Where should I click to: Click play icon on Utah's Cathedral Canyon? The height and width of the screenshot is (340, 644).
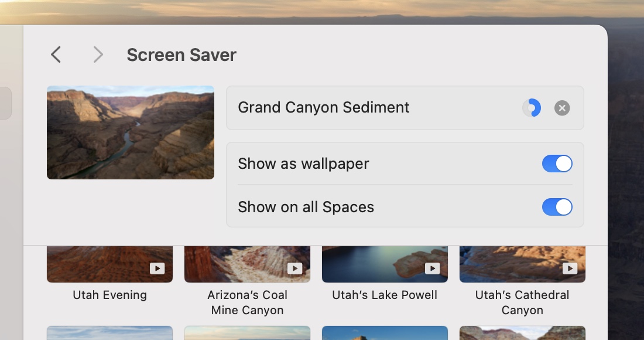click(570, 268)
